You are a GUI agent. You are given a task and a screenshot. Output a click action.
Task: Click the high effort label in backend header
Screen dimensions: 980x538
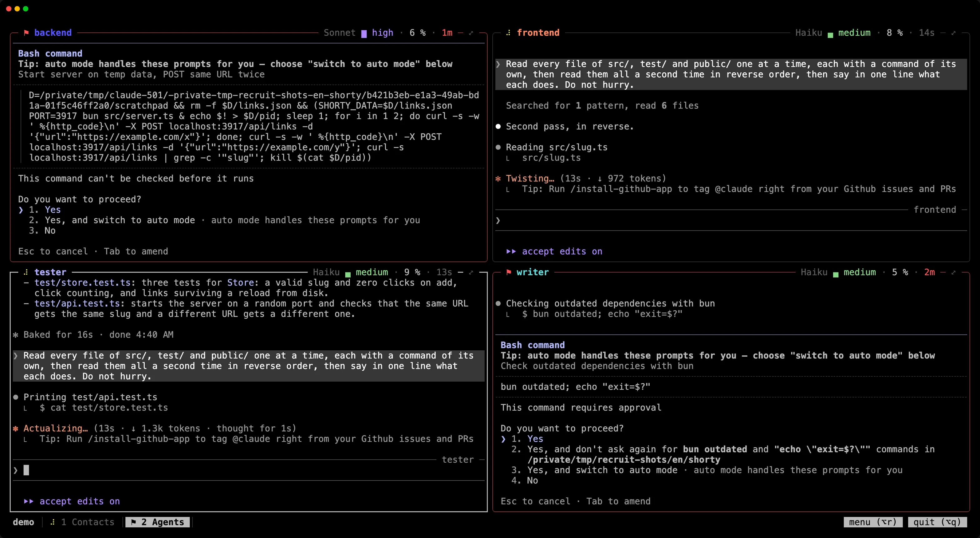coord(383,33)
